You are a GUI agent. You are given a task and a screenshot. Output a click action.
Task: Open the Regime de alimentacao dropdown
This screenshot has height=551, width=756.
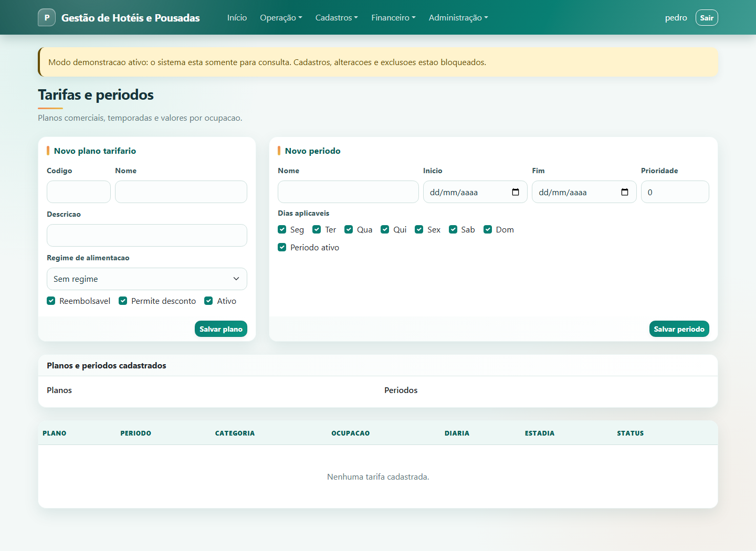point(147,279)
